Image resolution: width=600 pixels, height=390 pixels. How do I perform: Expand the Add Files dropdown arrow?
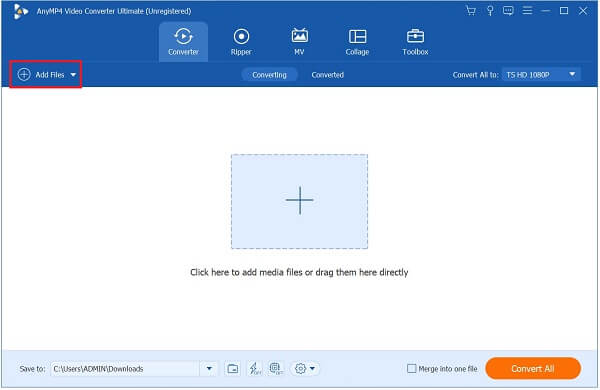pyautogui.click(x=73, y=75)
